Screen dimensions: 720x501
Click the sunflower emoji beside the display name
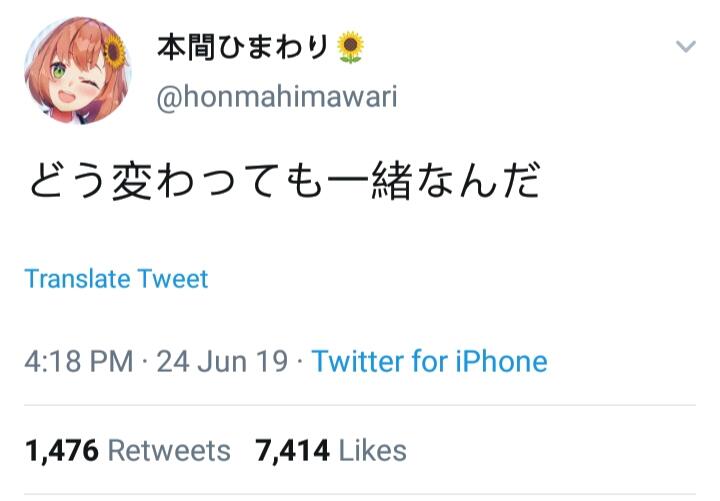[350, 47]
